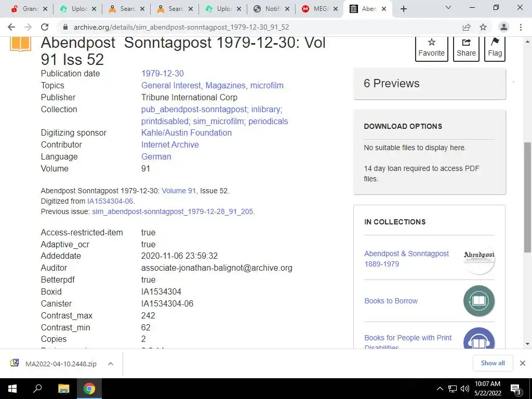Switch to second Upload tab
This screenshot has width=532, height=399.
point(219,9)
